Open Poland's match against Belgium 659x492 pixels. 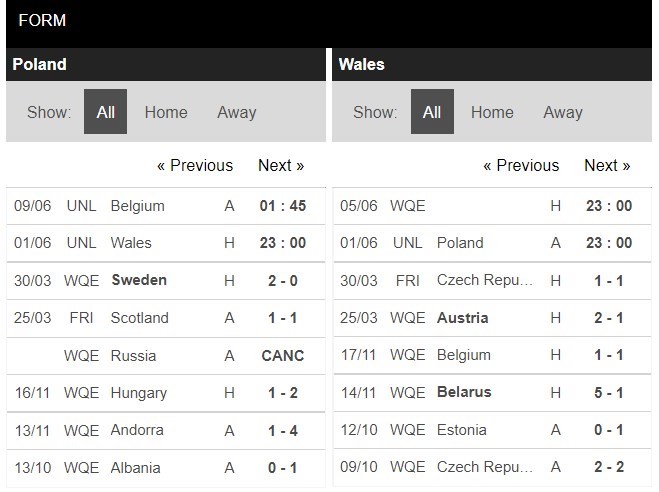point(137,206)
